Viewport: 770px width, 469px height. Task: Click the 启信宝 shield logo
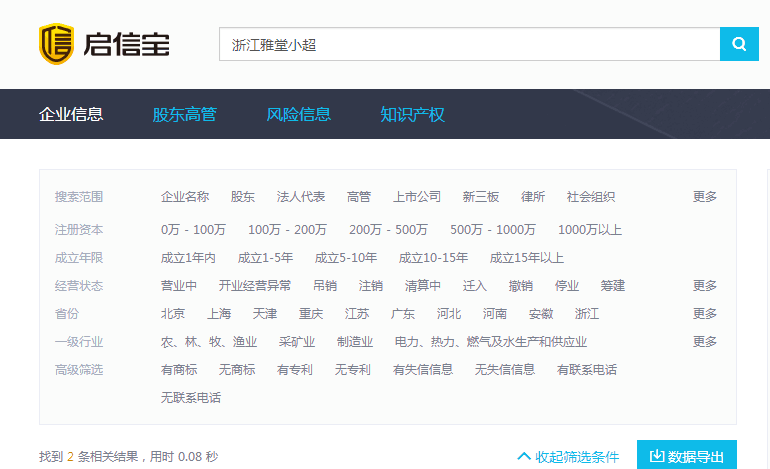(57, 44)
